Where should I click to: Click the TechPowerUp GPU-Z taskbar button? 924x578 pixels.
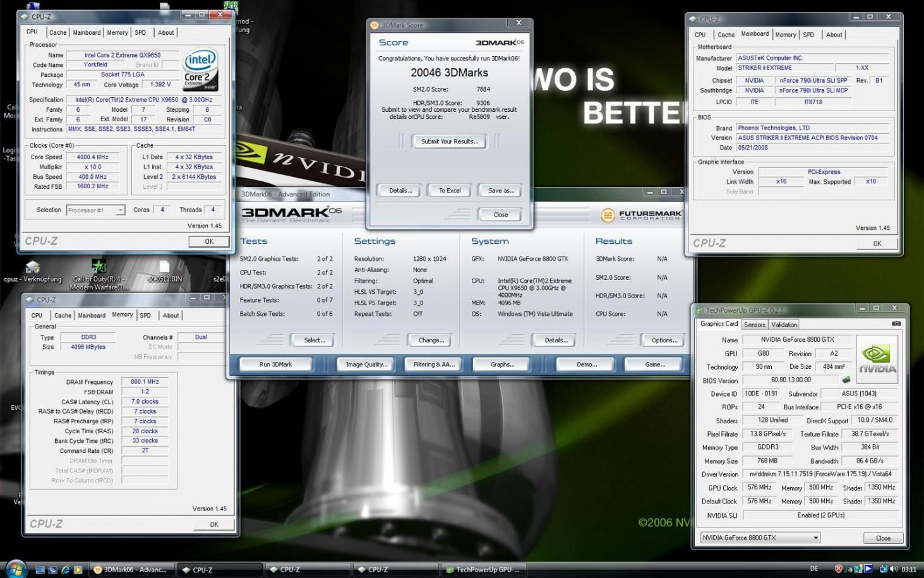pos(483,570)
